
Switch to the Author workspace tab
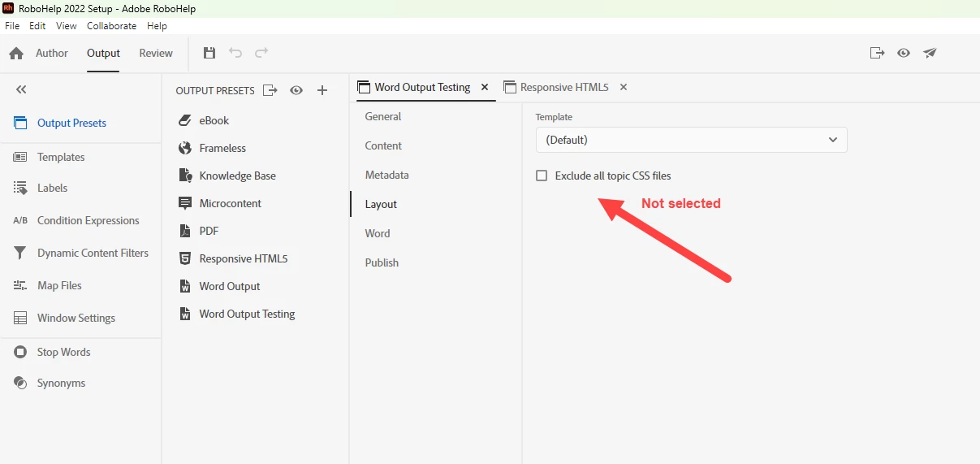52,53
